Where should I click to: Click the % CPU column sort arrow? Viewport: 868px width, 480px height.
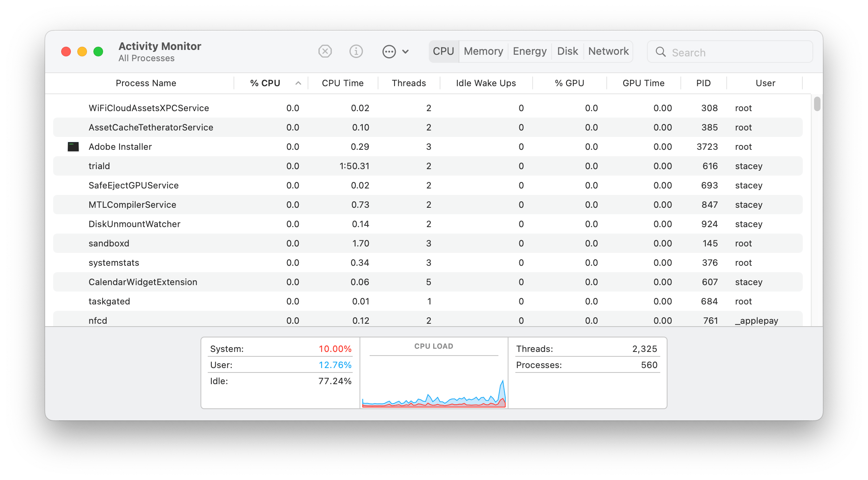298,83
